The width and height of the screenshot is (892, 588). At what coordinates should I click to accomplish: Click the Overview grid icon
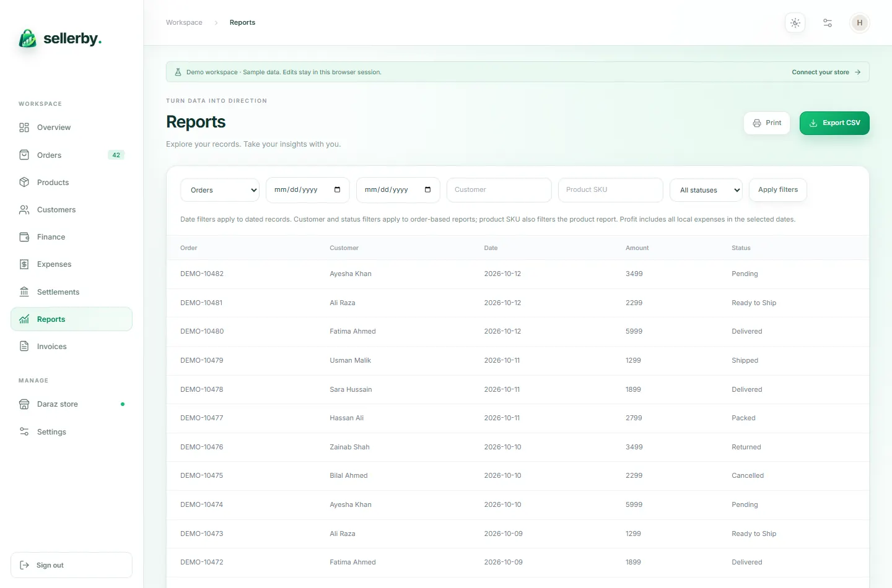[x=24, y=128]
